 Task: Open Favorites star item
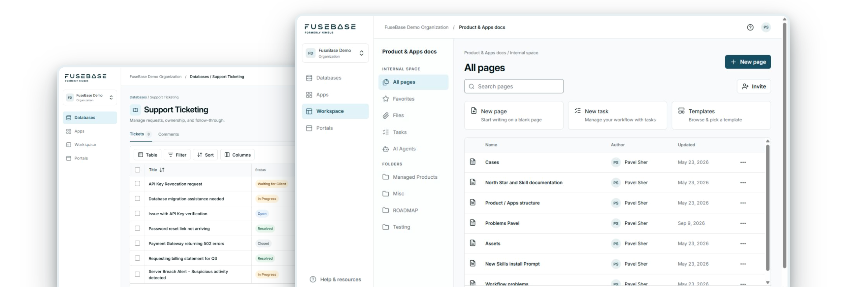413,99
